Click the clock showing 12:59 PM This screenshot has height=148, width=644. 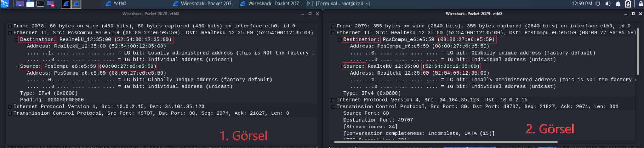[x=582, y=4]
